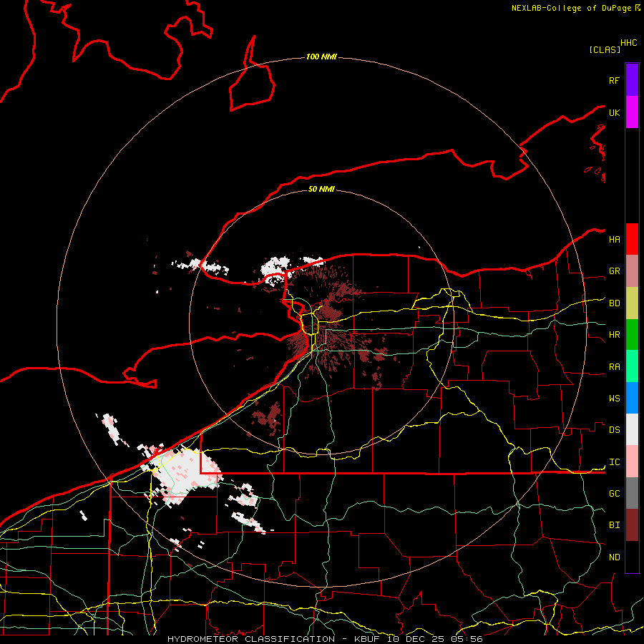Click the [CLAS] legend header text
This screenshot has height=644, width=644.
point(605,49)
